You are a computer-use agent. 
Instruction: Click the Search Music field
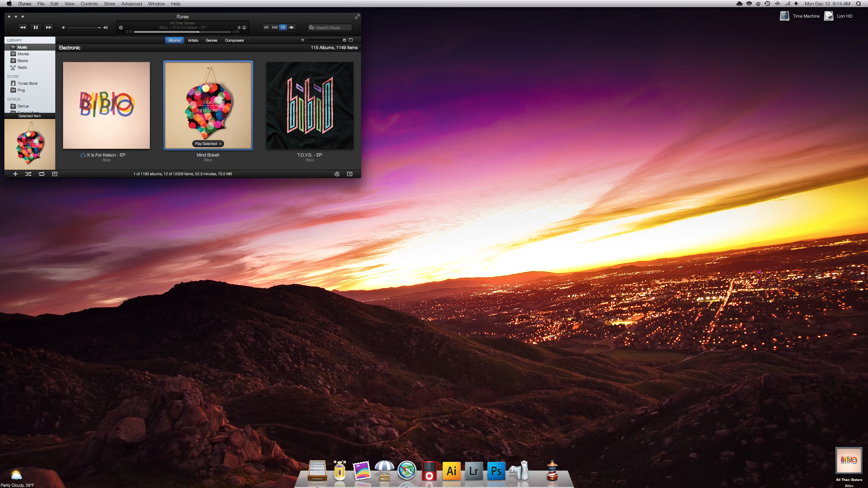point(330,27)
